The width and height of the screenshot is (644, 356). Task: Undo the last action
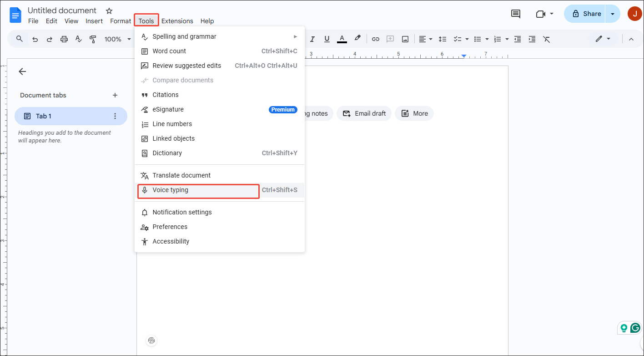coord(35,39)
